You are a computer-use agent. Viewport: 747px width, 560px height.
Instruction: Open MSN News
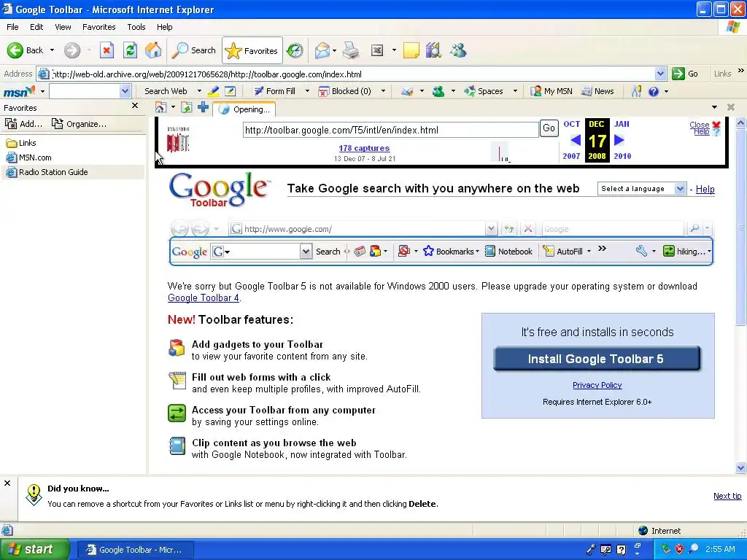[598, 91]
